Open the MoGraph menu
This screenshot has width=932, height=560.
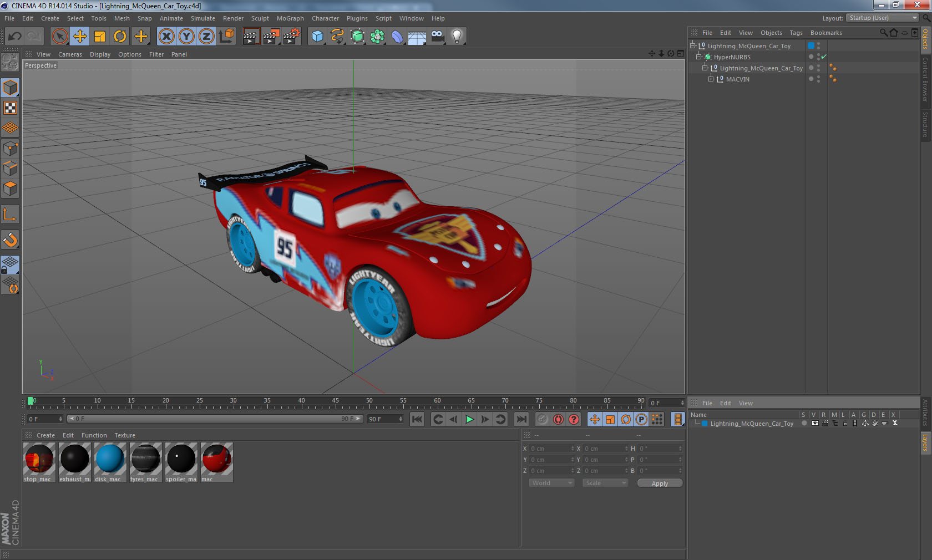click(x=290, y=18)
